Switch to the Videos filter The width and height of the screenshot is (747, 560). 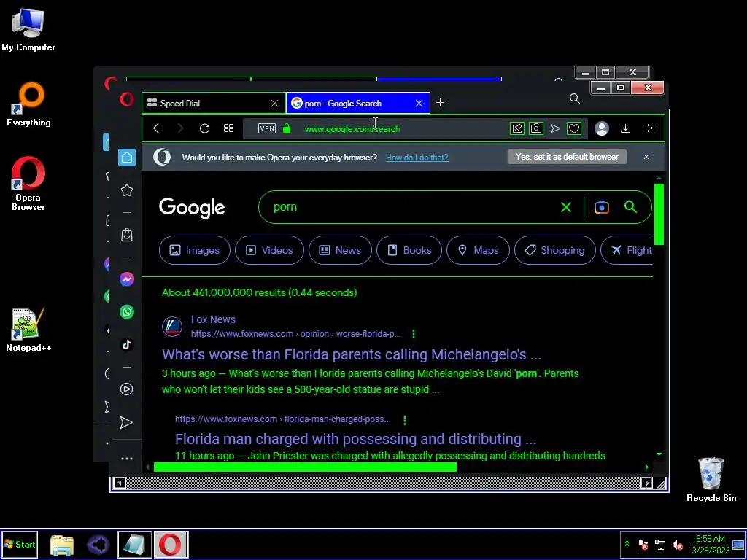click(269, 250)
